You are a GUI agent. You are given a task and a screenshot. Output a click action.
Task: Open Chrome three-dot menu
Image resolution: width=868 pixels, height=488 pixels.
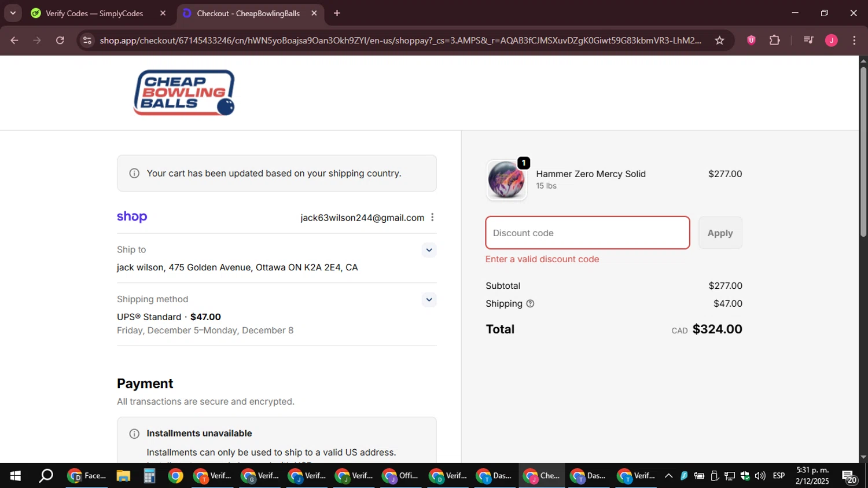(x=854, y=41)
